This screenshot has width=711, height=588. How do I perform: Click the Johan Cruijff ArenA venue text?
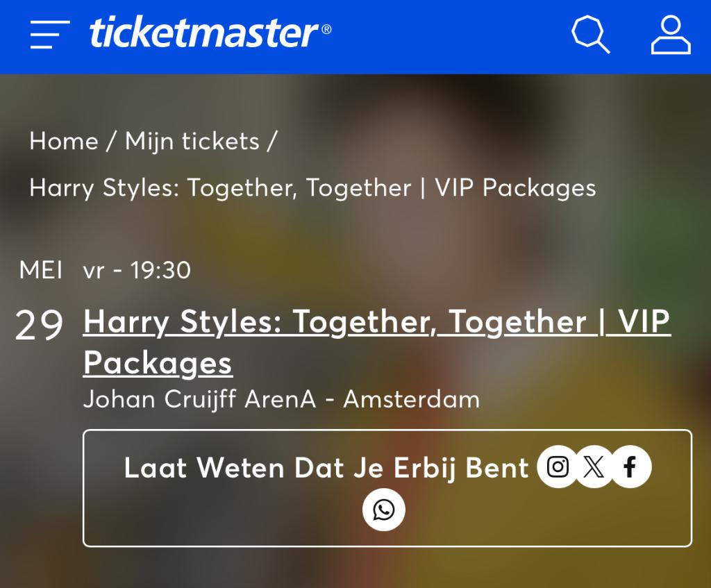click(x=282, y=399)
